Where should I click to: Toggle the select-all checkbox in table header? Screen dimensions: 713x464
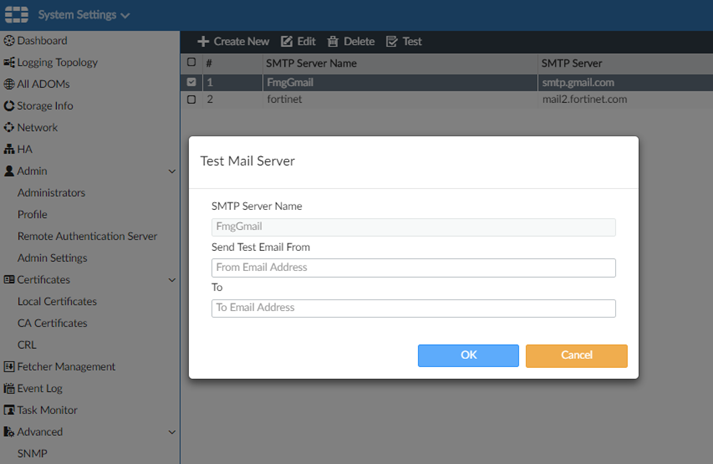(192, 63)
